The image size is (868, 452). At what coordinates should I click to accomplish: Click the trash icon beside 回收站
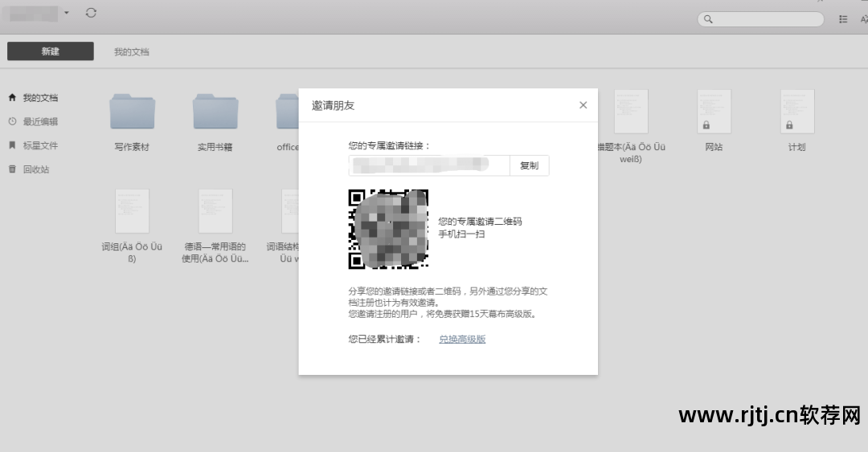click(x=12, y=169)
